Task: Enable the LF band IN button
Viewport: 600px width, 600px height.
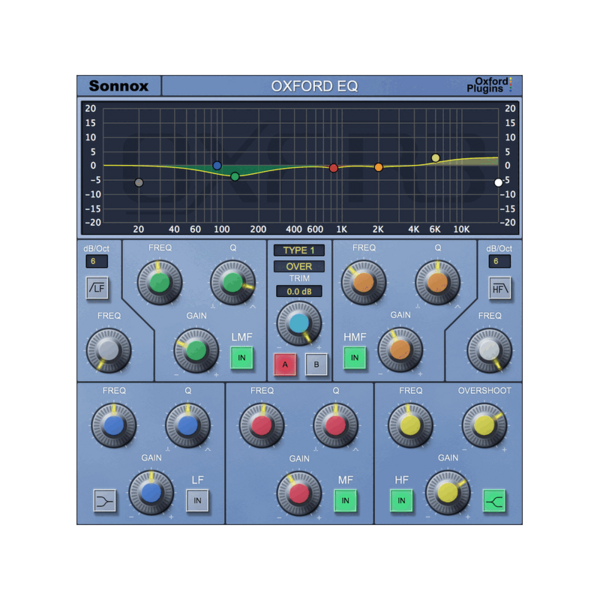Action: [197, 501]
